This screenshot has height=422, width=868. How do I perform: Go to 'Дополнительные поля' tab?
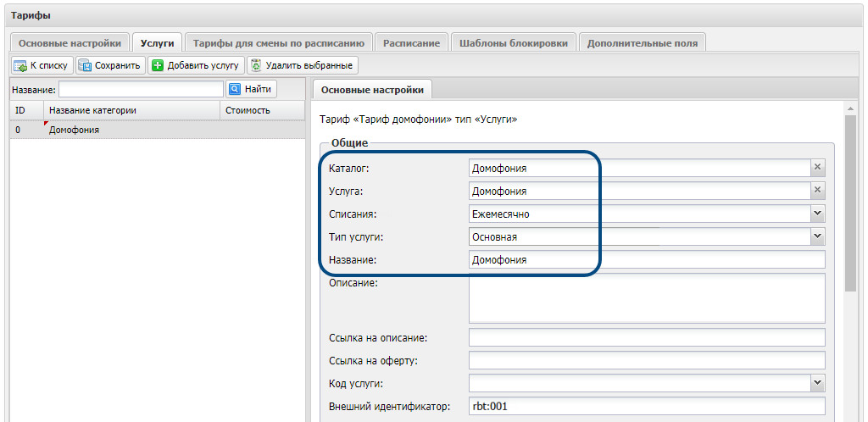point(642,42)
